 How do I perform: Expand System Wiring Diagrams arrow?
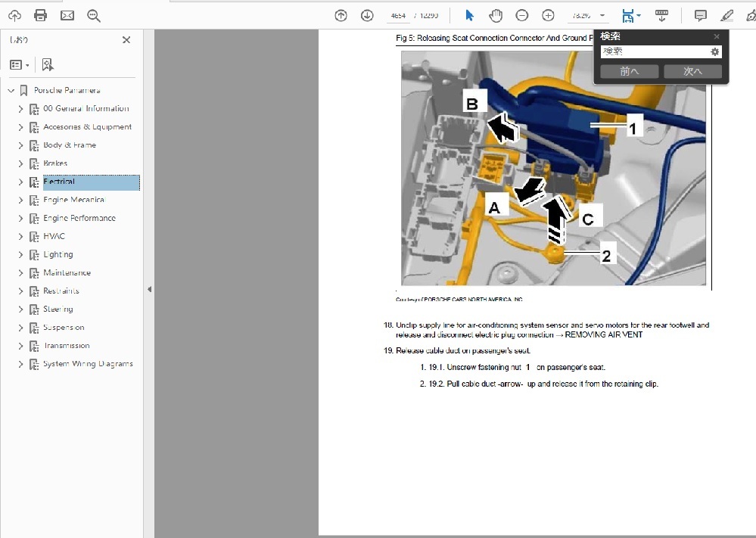pyautogui.click(x=20, y=365)
